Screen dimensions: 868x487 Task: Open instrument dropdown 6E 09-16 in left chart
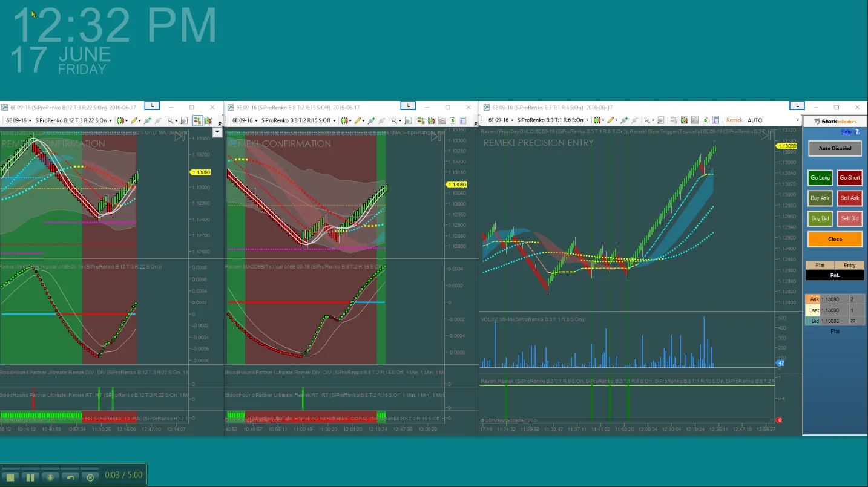[x=19, y=120]
